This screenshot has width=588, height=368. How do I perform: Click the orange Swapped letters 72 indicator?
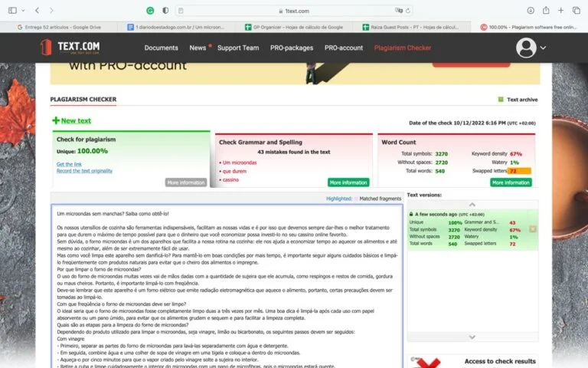coord(519,171)
